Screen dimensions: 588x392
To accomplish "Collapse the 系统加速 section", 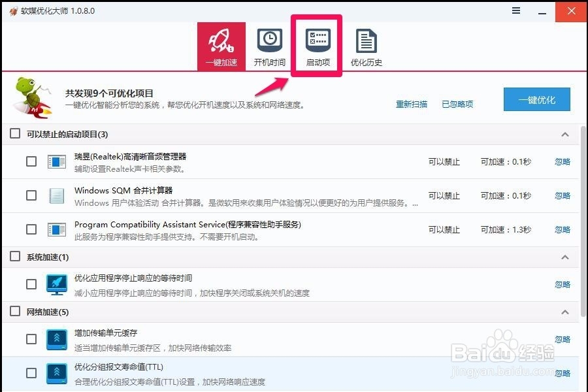I will [565, 257].
